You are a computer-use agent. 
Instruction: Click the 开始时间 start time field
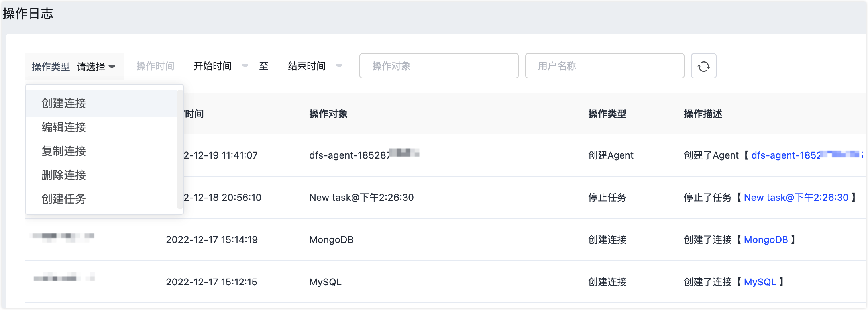point(213,66)
